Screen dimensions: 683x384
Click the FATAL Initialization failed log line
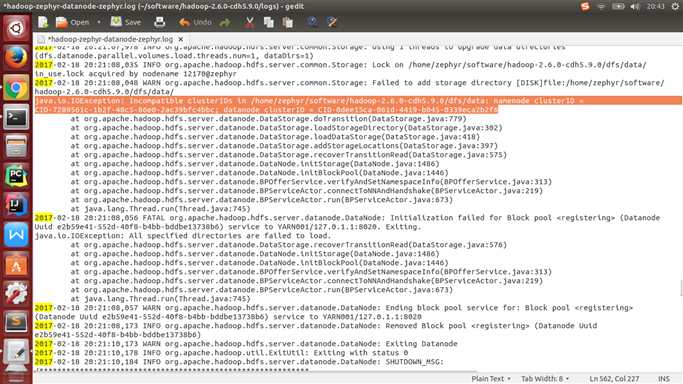tap(347, 222)
